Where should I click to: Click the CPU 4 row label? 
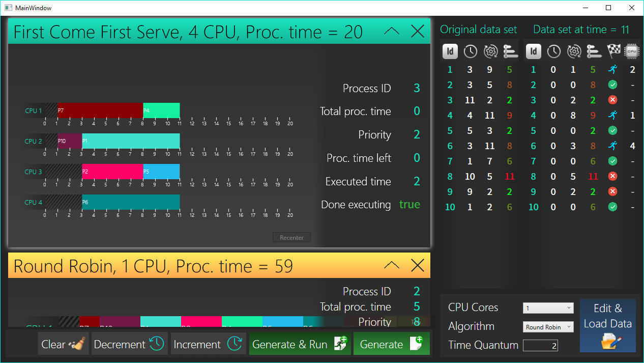tap(34, 202)
